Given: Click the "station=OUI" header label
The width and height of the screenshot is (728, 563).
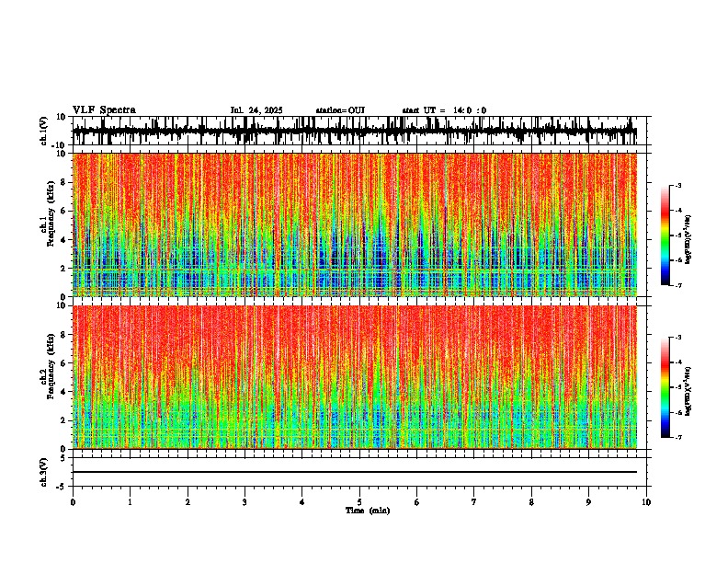Looking at the screenshot, I should [340, 110].
